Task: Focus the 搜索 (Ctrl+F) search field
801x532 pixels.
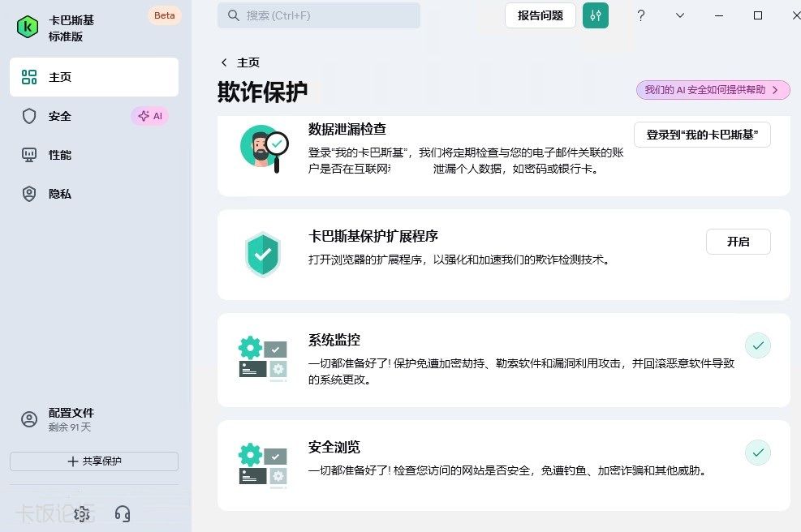Action: pyautogui.click(x=319, y=15)
